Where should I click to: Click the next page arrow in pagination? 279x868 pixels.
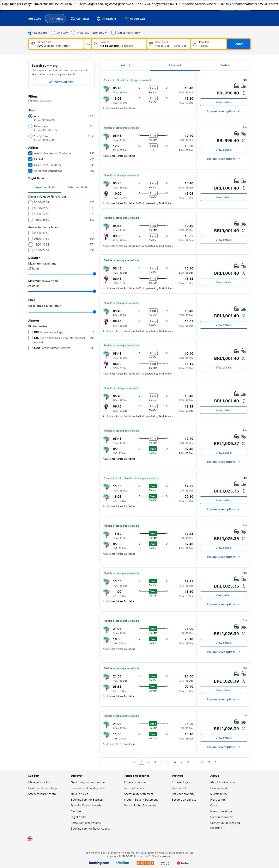(216, 762)
